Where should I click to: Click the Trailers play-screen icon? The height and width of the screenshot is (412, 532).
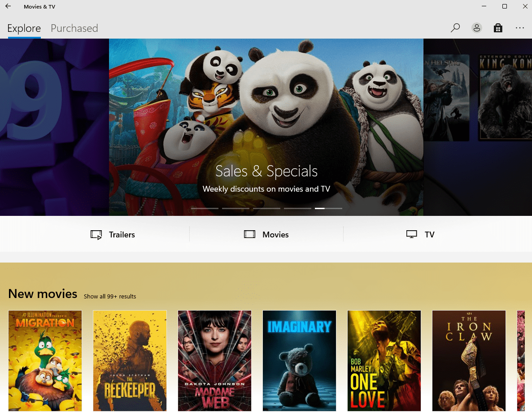96,235
